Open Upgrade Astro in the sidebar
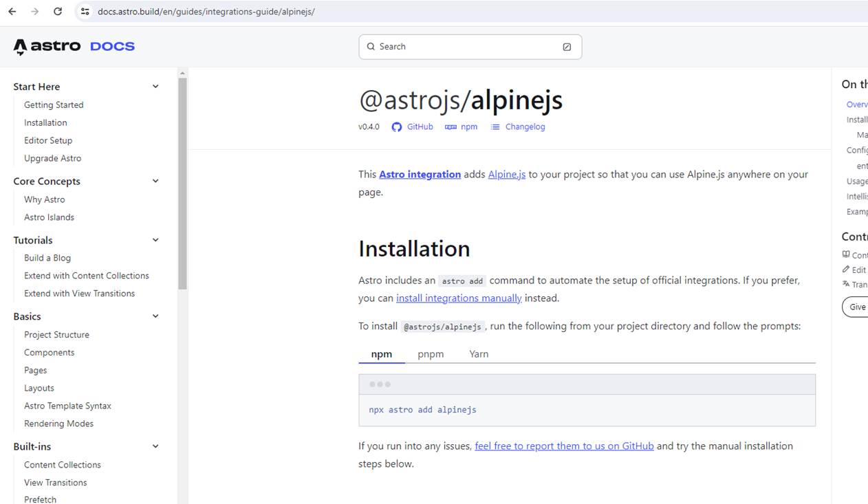This screenshot has width=868, height=504. coord(52,159)
